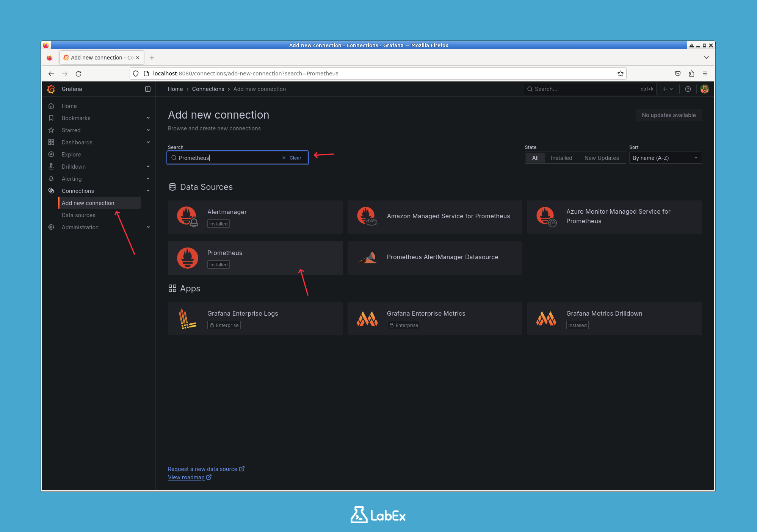This screenshot has width=757, height=532.
Task: Open the Grafana home logo
Action: (x=51, y=89)
